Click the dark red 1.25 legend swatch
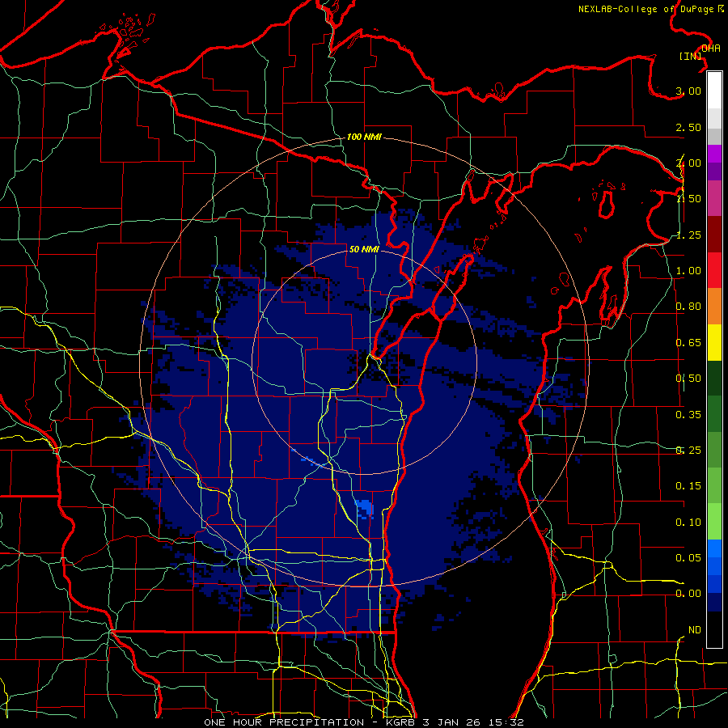728x728 pixels. [714, 235]
